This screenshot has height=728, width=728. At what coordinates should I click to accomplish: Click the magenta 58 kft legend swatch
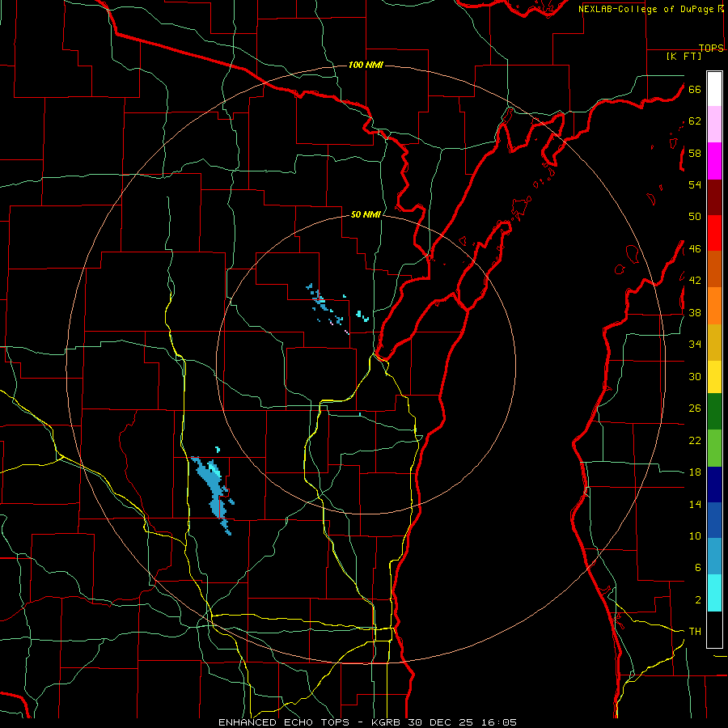714,161
